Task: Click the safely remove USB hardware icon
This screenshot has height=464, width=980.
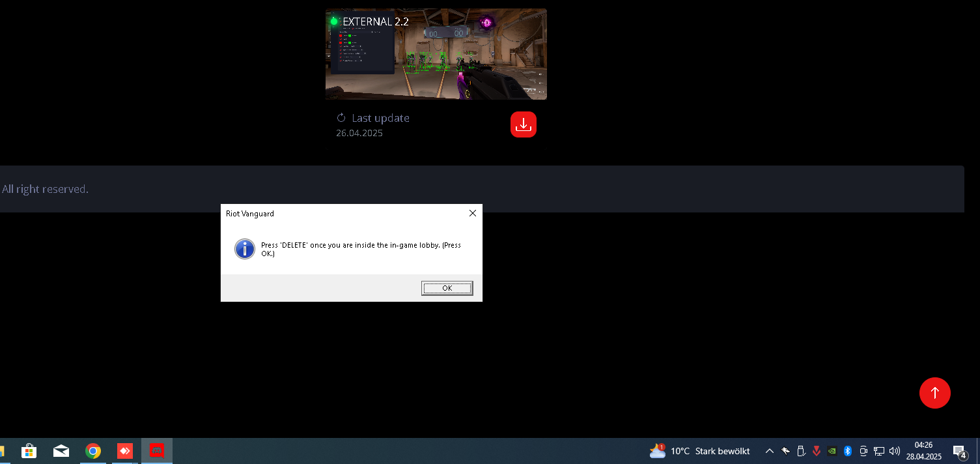Action: point(801,451)
